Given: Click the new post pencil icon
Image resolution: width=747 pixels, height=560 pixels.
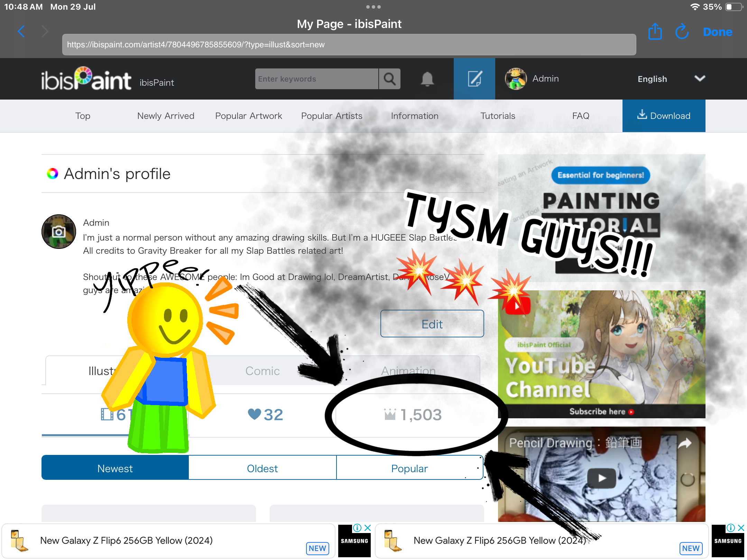Looking at the screenshot, I should 474,79.
